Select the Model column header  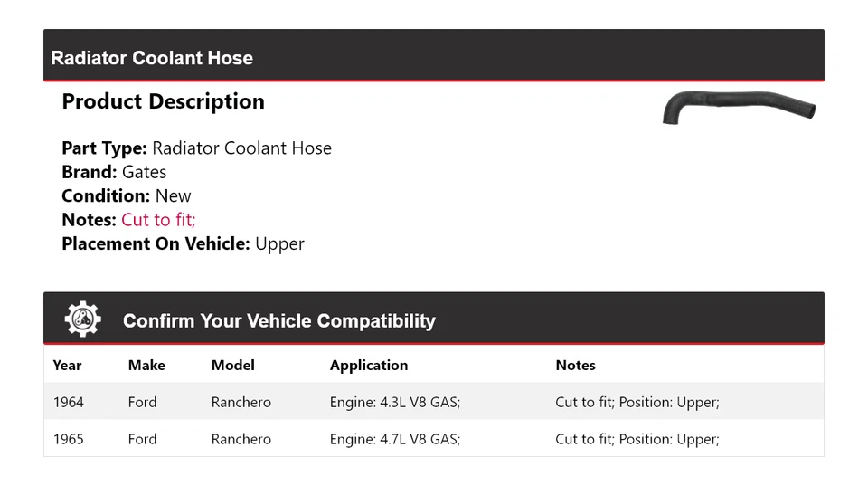click(x=232, y=366)
